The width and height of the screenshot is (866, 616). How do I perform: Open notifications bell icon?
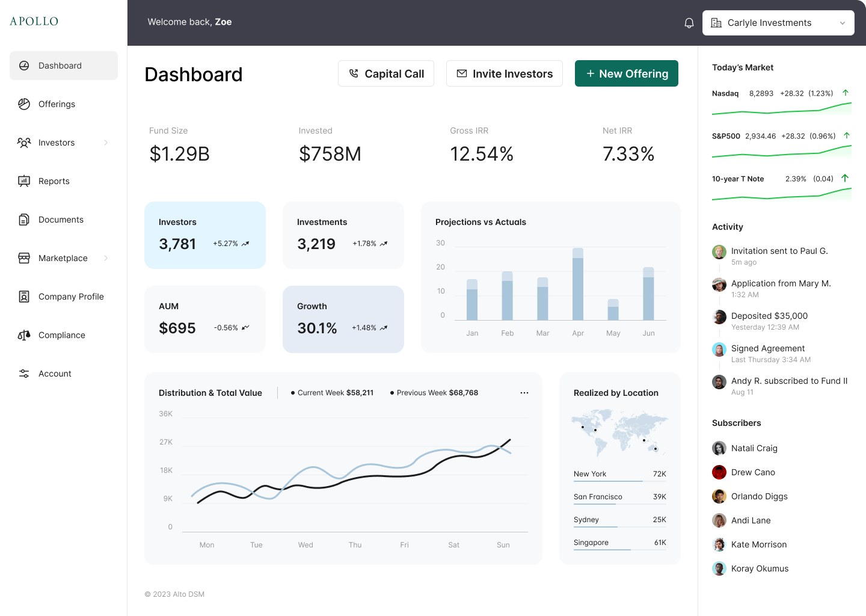tap(689, 23)
